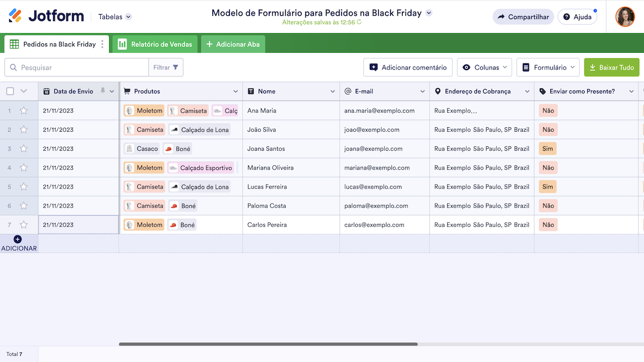Toggle the select all rows checkbox
The width and height of the screenshot is (644, 362).
point(10,91)
